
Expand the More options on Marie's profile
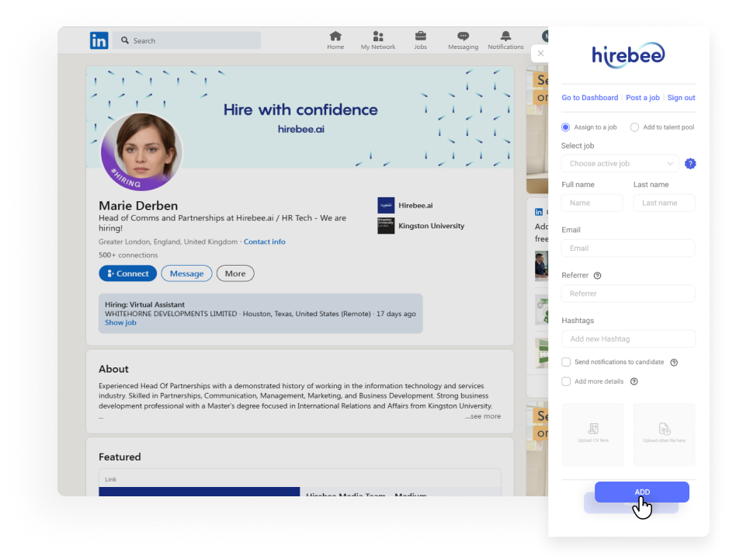[x=234, y=273]
